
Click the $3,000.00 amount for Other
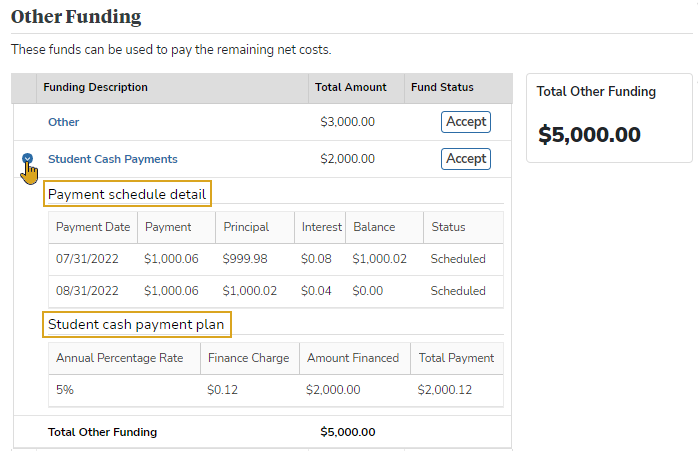348,122
